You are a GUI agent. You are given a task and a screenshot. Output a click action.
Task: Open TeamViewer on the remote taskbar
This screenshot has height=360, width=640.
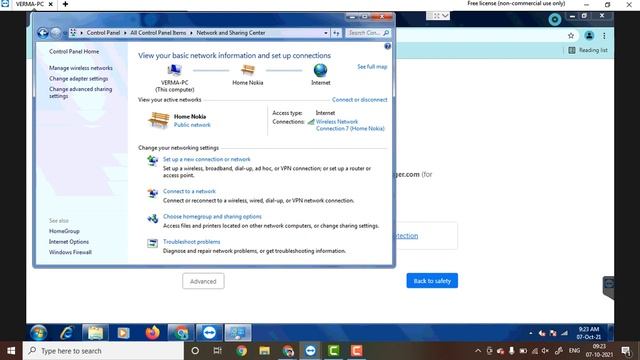(209, 333)
